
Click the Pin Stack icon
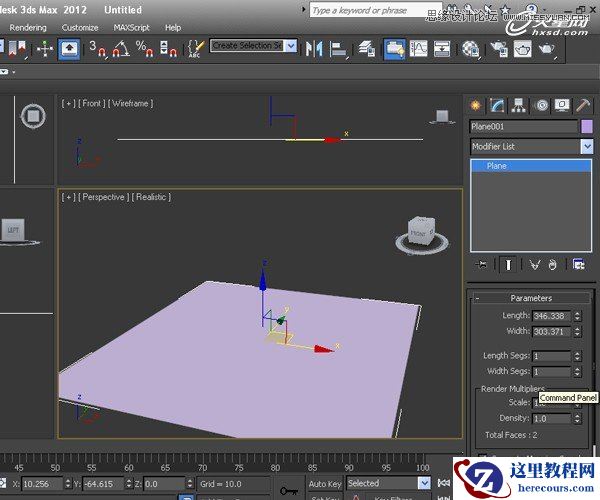(482, 264)
